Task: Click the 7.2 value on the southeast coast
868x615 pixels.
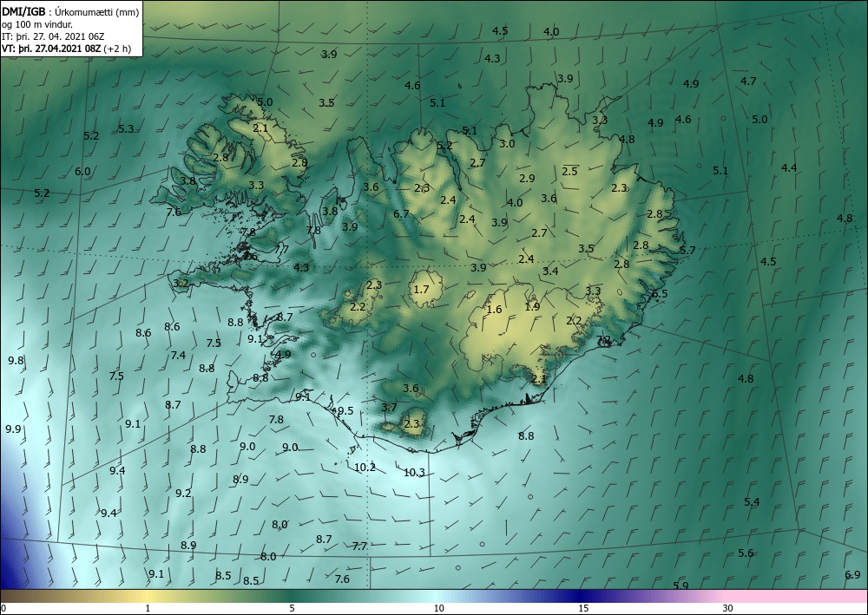Action: tap(603, 340)
